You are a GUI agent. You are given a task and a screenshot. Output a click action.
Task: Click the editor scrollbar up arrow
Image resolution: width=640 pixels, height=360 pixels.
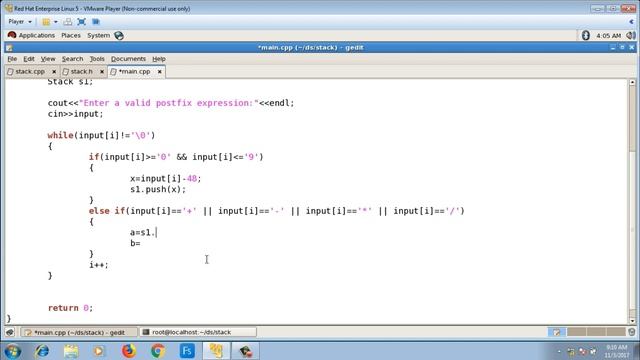pyautogui.click(x=632, y=82)
